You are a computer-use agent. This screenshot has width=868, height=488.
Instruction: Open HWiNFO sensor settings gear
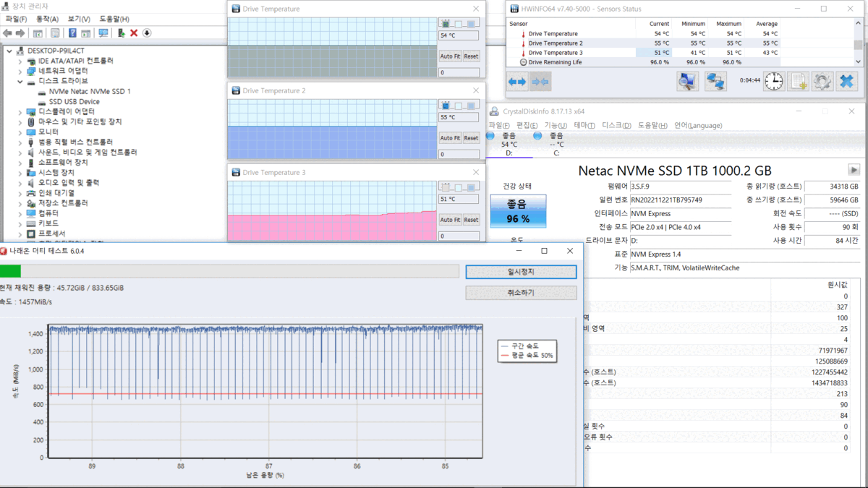point(822,81)
